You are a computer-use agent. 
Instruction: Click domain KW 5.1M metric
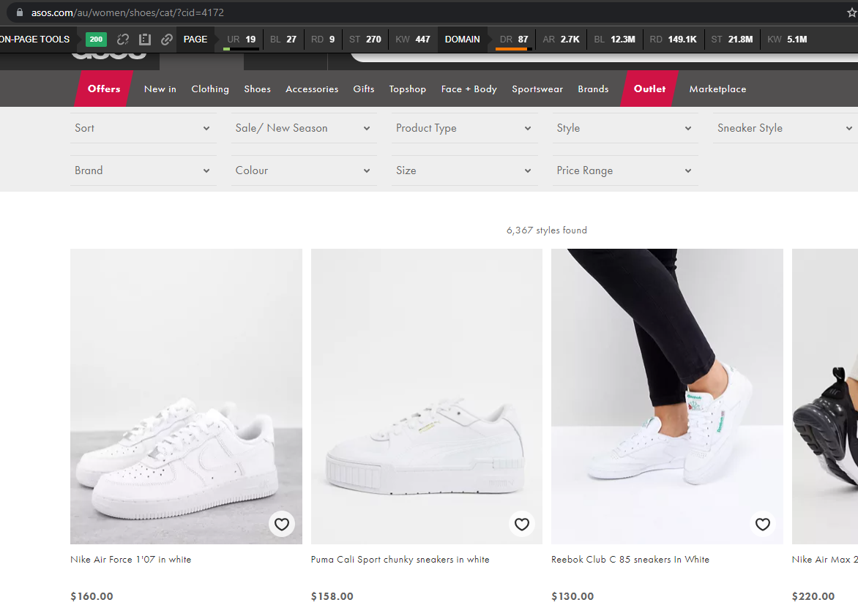point(787,40)
